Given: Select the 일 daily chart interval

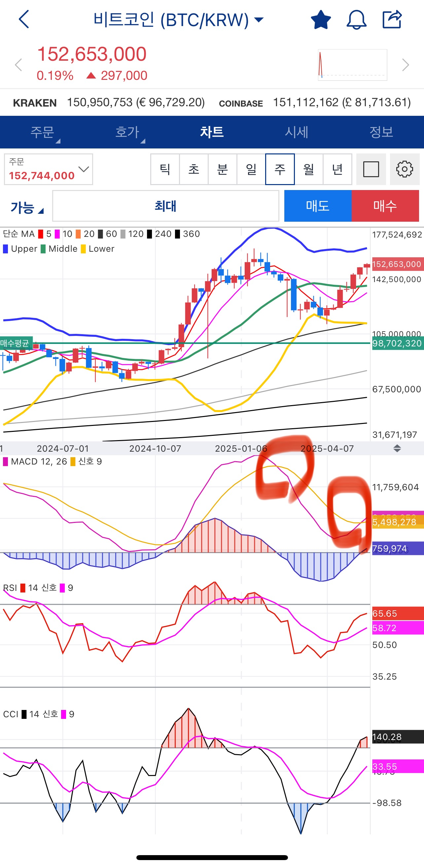Looking at the screenshot, I should tap(251, 169).
